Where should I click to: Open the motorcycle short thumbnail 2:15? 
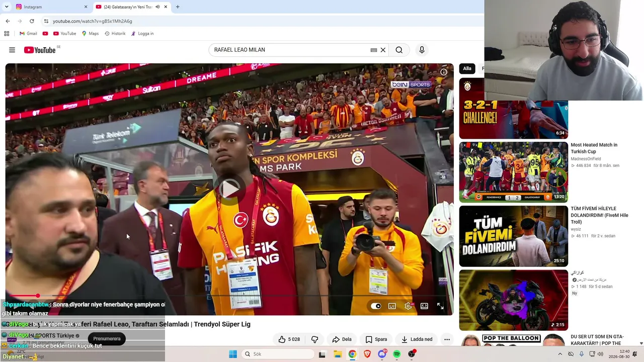pyautogui.click(x=513, y=300)
